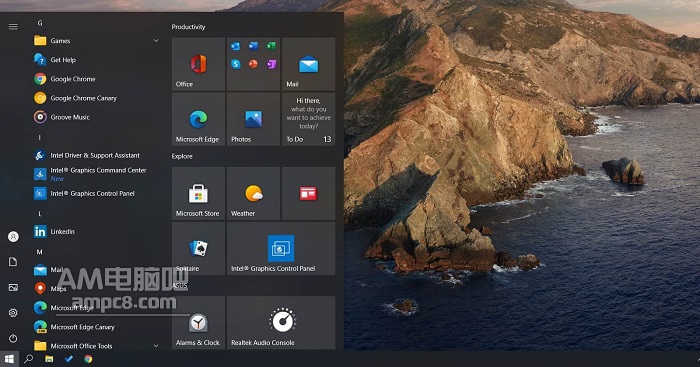
Task: Open Intel Driver & Support Assistant
Action: tap(96, 155)
